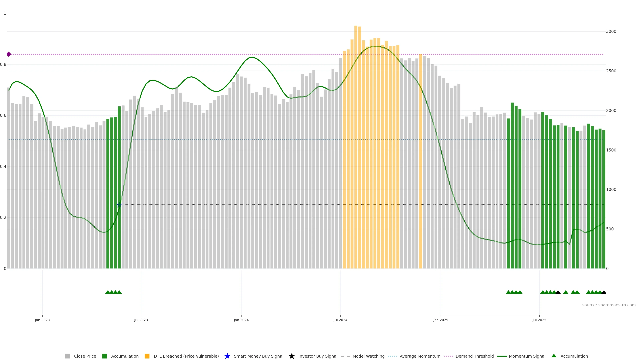Click the blue Smart Money Buy Signal star

[x=227, y=356]
